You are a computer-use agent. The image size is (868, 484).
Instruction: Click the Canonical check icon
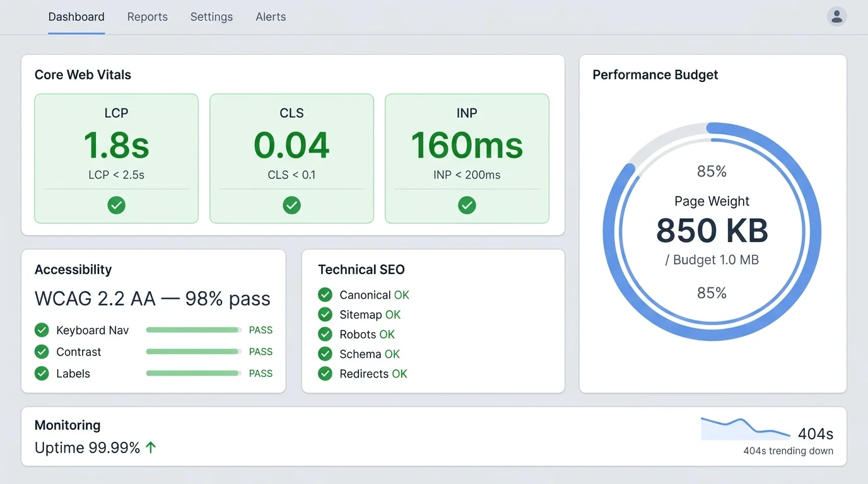325,294
